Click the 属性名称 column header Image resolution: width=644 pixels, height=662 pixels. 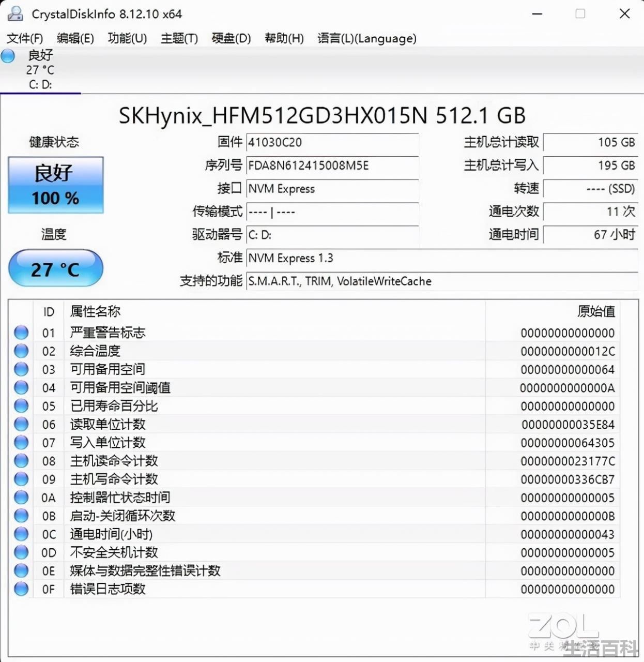pyautogui.click(x=274, y=312)
